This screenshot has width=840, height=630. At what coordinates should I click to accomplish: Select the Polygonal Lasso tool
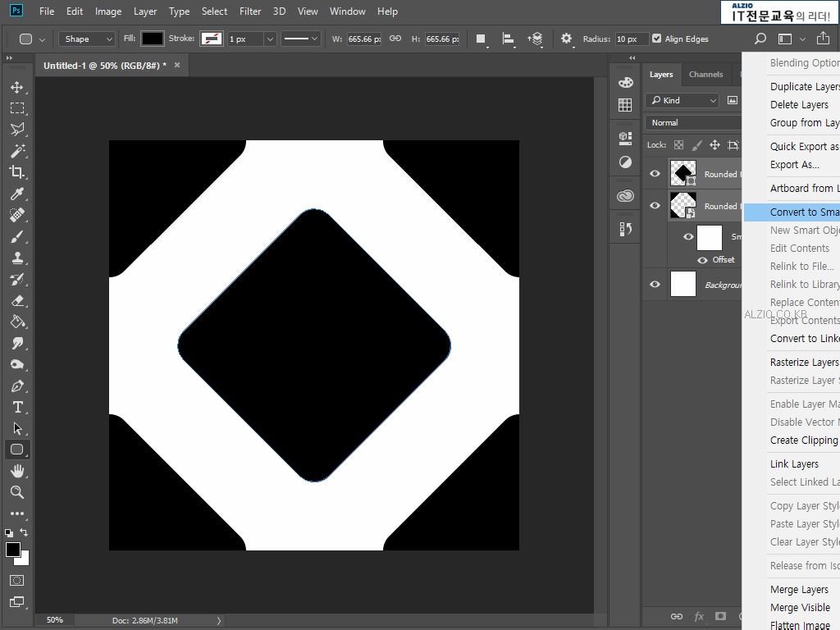pyautogui.click(x=17, y=129)
